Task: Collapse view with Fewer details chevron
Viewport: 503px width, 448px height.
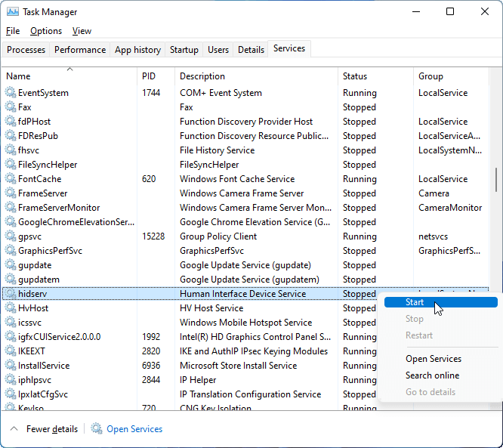Action: pos(14,429)
